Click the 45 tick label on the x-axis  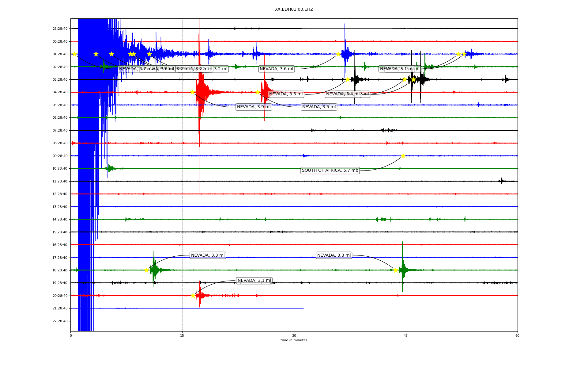click(x=405, y=335)
